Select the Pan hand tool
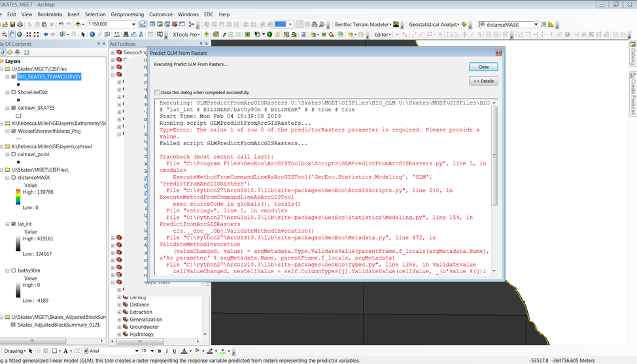This screenshot has width=637, height=364. click(x=12, y=35)
